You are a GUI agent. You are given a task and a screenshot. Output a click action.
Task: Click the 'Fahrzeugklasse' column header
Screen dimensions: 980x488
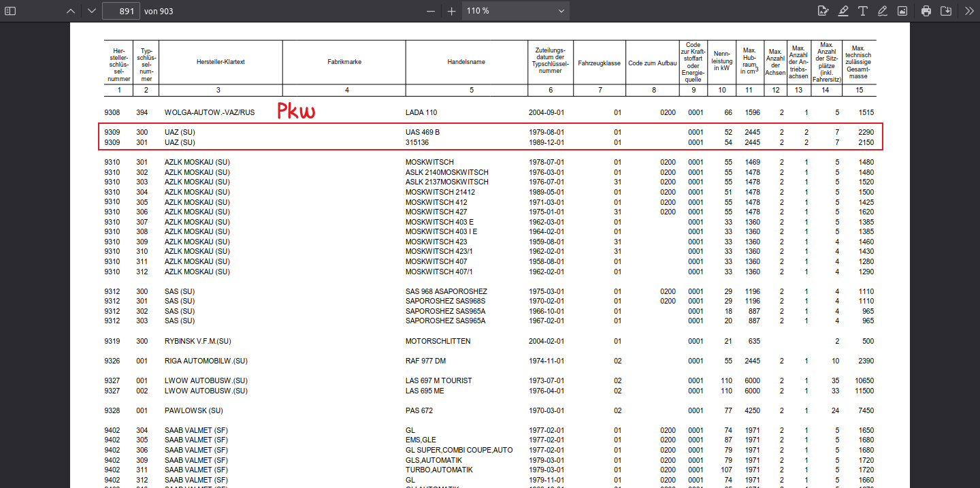(599, 63)
